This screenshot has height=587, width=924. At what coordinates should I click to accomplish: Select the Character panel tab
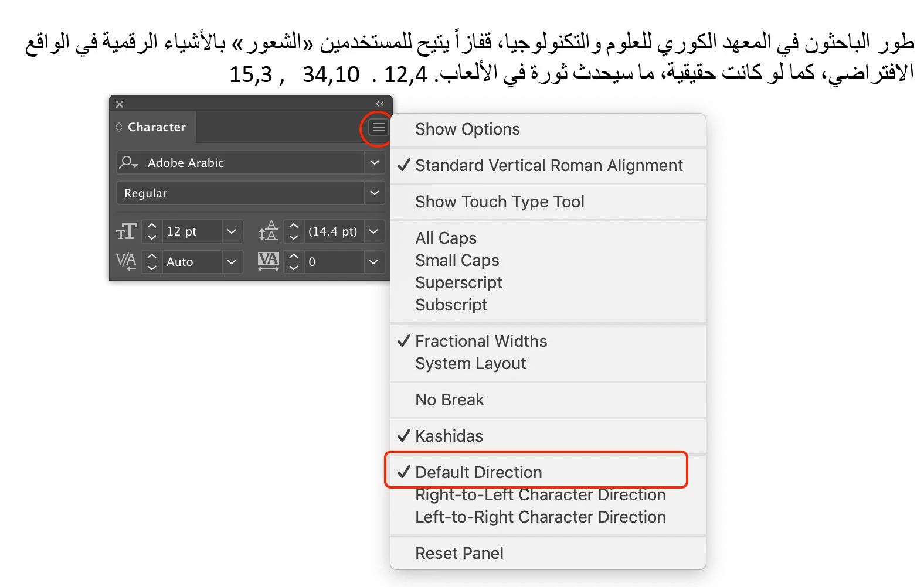(153, 127)
